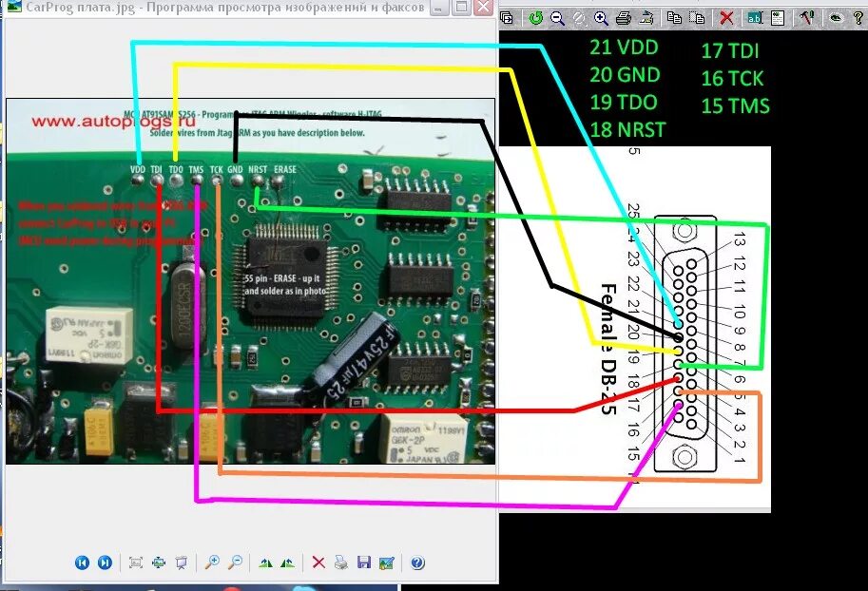The height and width of the screenshot is (591, 868).
Task: Click the '19 TDO' green label
Action: 624,103
